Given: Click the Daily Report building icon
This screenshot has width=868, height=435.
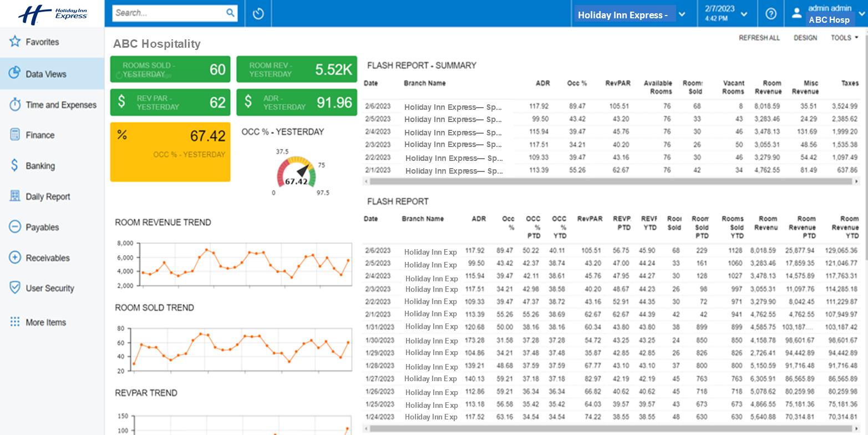Looking at the screenshot, I should (x=15, y=196).
